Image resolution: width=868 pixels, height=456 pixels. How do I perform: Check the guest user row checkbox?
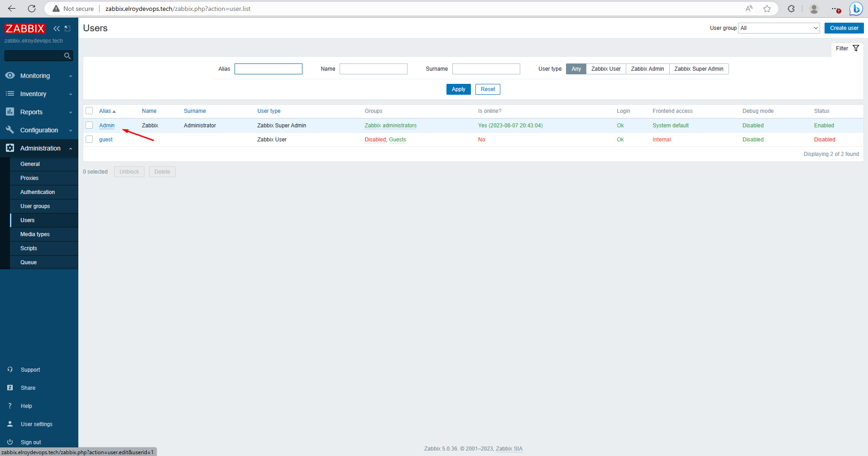(x=89, y=139)
